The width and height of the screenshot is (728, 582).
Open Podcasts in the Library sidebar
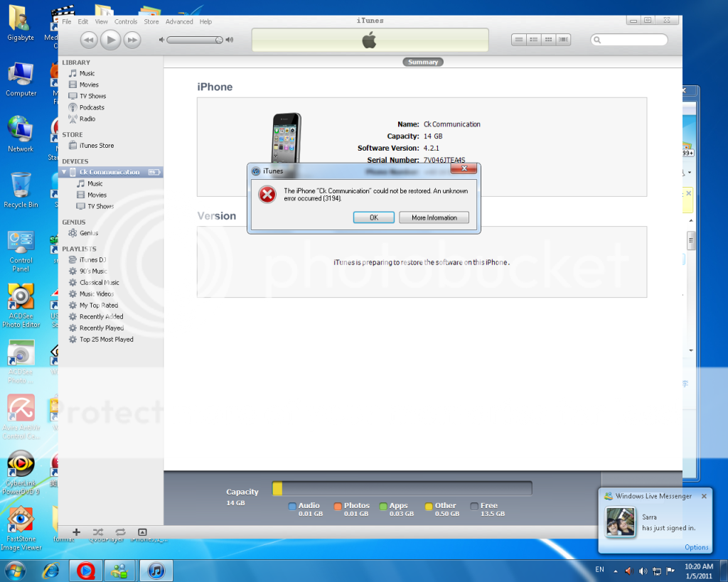[x=92, y=107]
